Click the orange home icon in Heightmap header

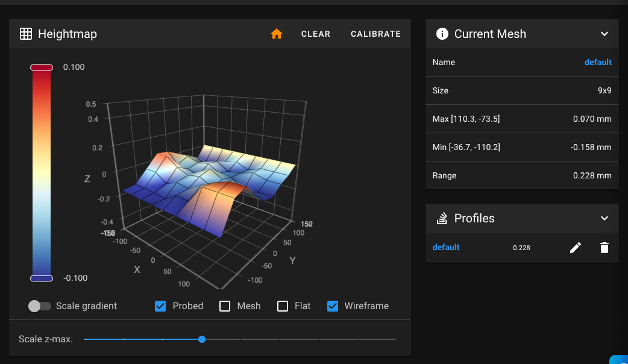(x=277, y=34)
